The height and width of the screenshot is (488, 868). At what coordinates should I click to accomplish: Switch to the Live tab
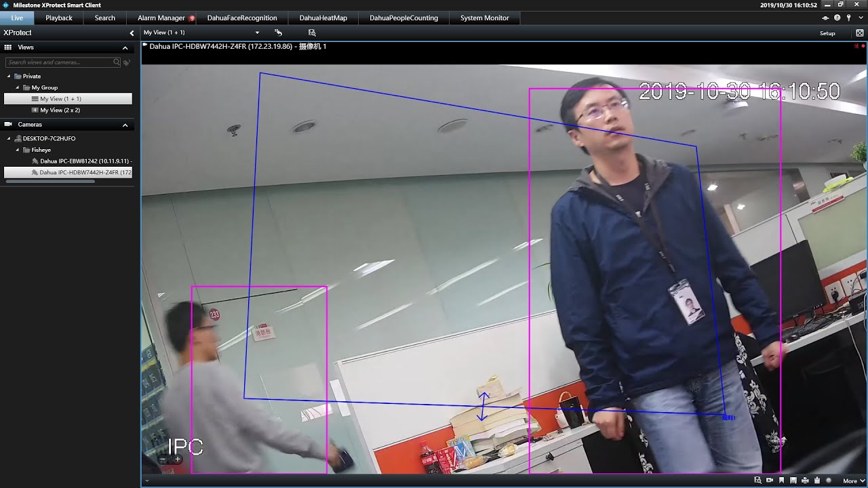17,18
